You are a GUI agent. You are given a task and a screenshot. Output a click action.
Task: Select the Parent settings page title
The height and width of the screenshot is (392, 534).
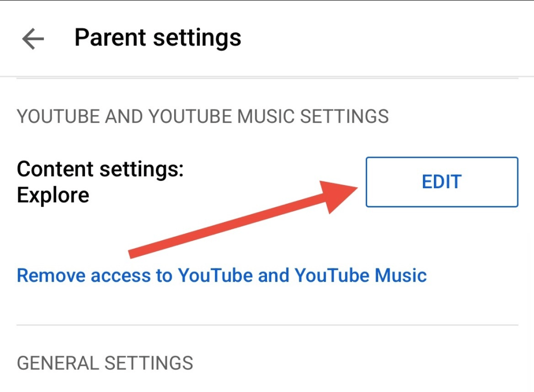click(x=157, y=38)
